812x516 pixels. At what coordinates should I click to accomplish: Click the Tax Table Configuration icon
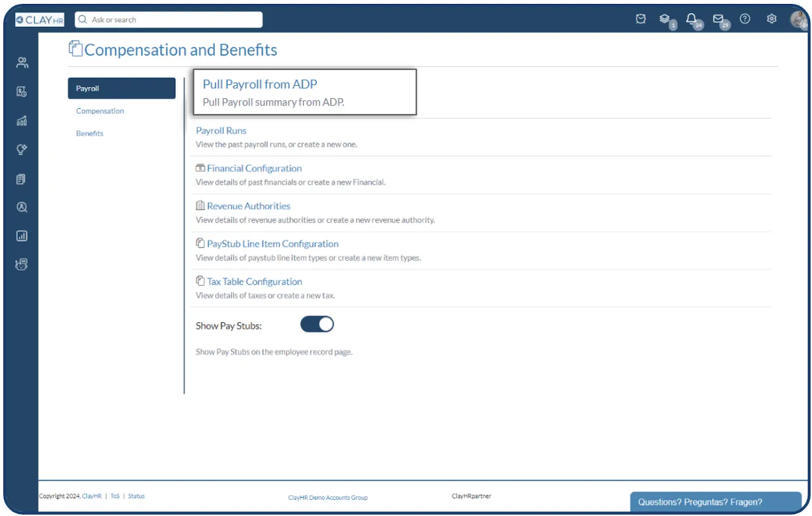coord(200,281)
